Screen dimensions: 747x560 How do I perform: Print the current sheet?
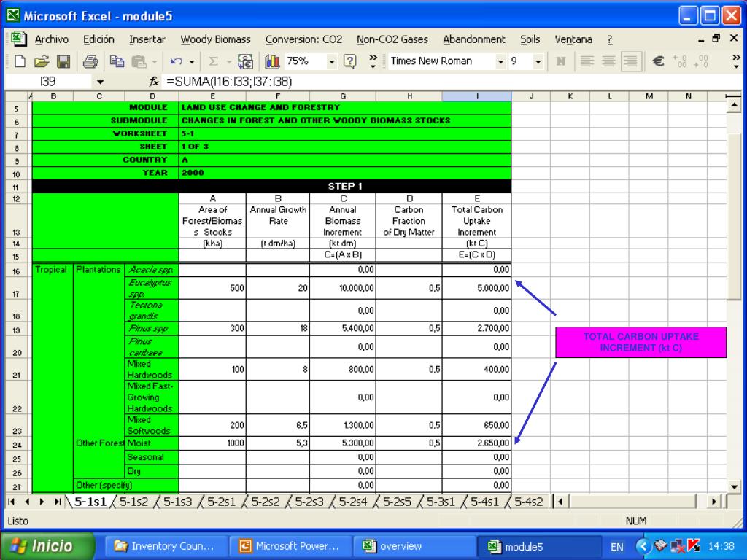(90, 61)
